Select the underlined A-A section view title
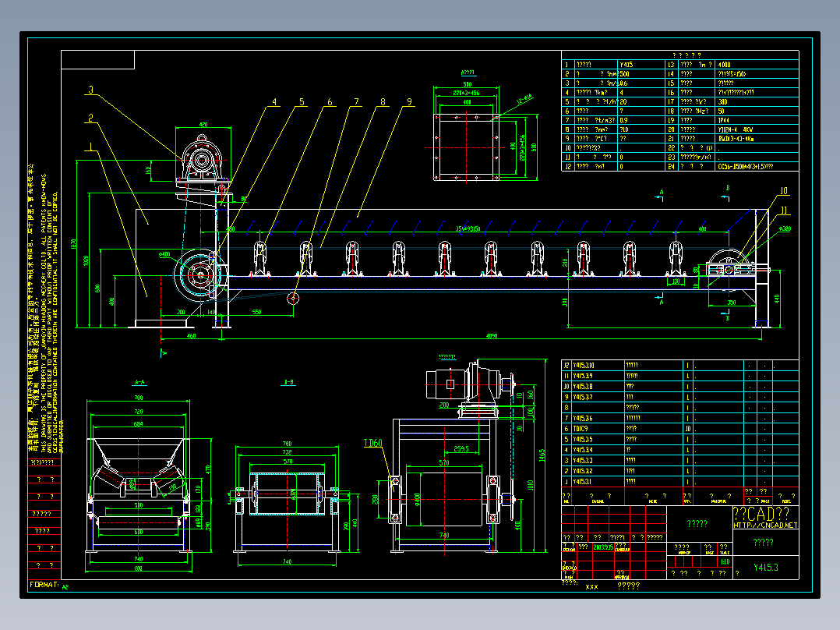Image resolution: width=840 pixels, height=630 pixels. [x=139, y=382]
